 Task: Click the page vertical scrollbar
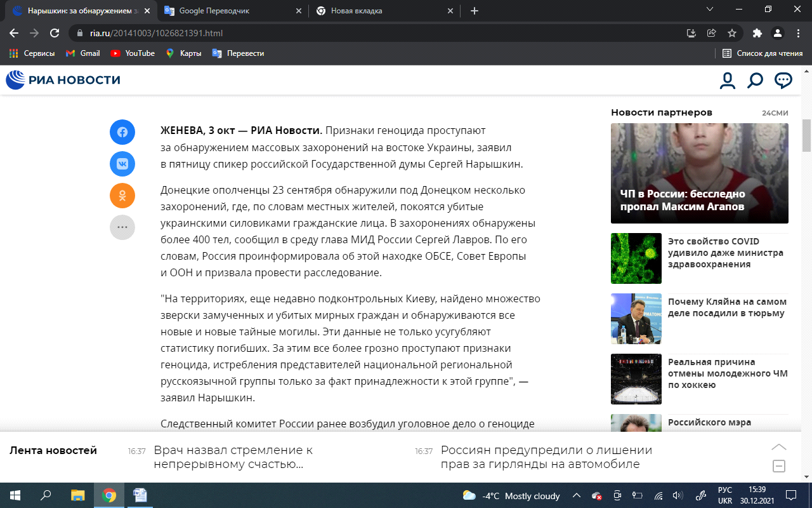[806, 136]
